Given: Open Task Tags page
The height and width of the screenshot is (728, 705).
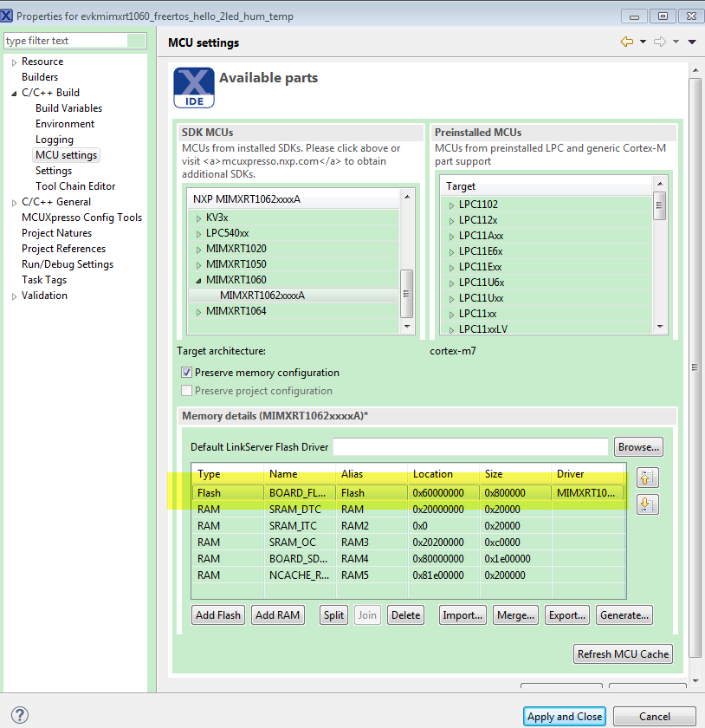Looking at the screenshot, I should coord(44,280).
